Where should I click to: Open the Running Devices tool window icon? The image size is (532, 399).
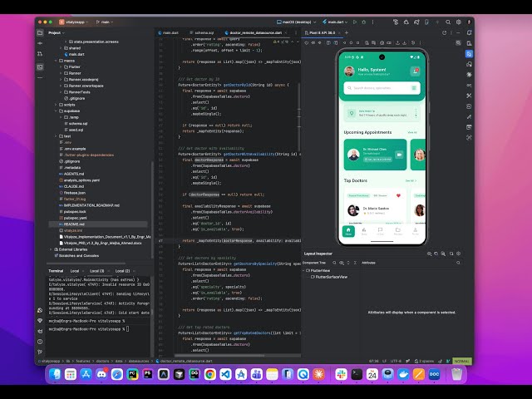tap(469, 54)
